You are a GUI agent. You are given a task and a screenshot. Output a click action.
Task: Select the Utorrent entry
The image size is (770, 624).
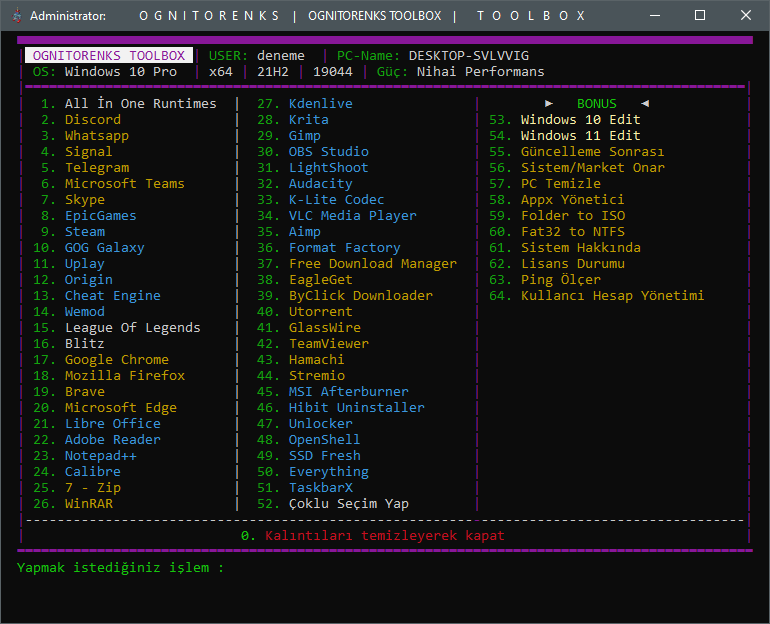tap(321, 312)
